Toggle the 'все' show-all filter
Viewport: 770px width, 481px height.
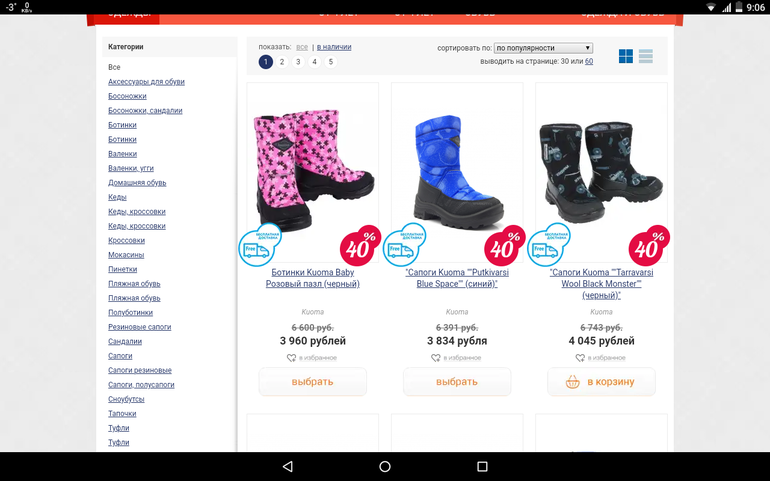pyautogui.click(x=302, y=47)
